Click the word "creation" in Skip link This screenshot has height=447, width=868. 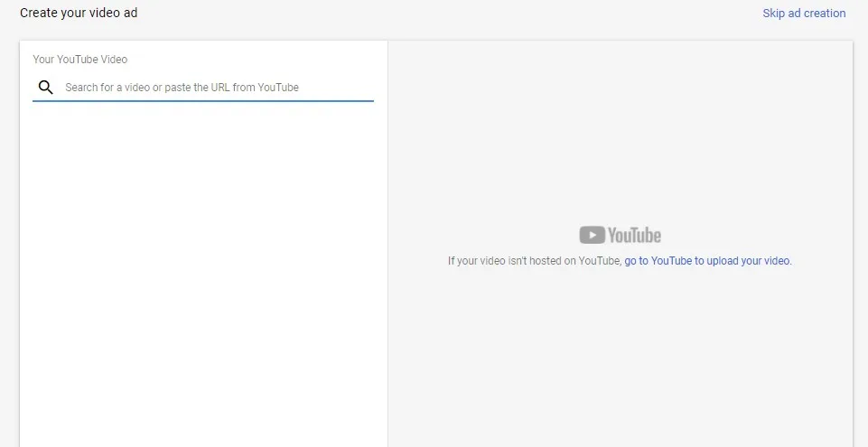click(x=825, y=14)
